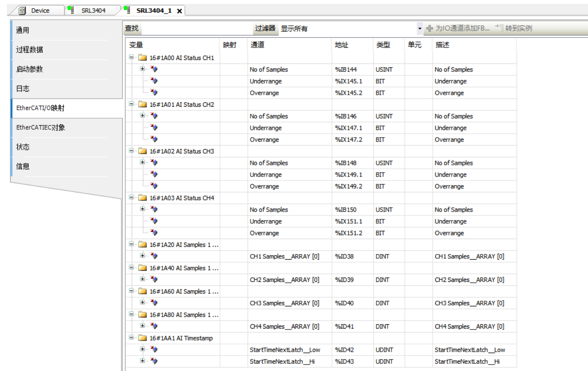The image size is (588, 371).
Task: Expand the No of Samples variable at %IB148
Action: pos(142,163)
